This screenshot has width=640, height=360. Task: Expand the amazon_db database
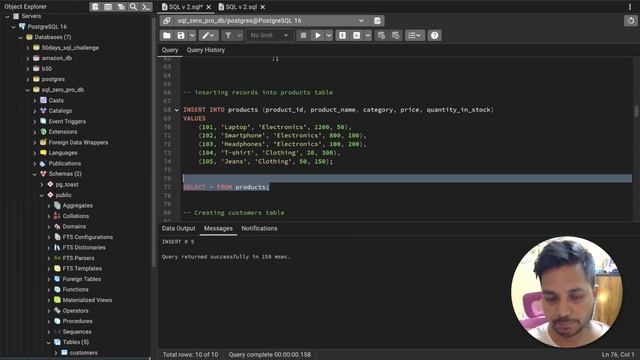(x=28, y=58)
